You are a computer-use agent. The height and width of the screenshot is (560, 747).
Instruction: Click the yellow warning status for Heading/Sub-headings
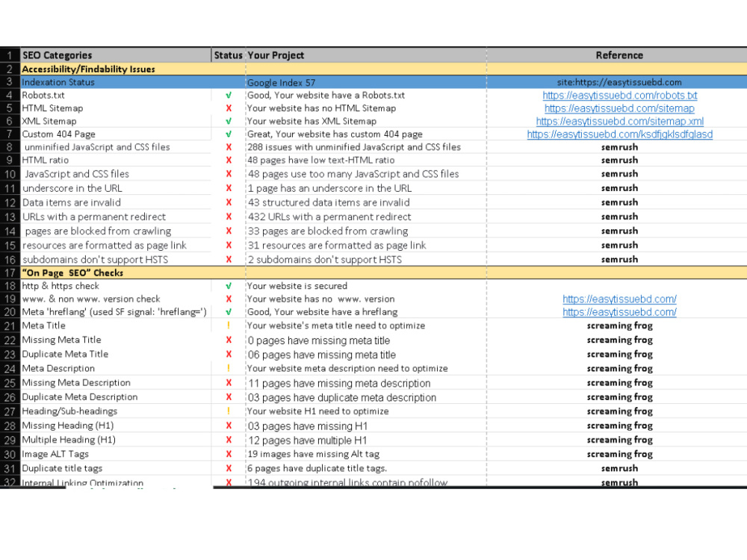click(x=229, y=411)
